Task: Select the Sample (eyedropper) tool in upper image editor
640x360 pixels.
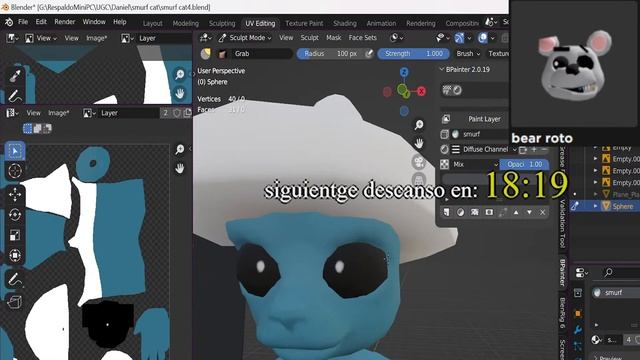Action: click(x=15, y=76)
